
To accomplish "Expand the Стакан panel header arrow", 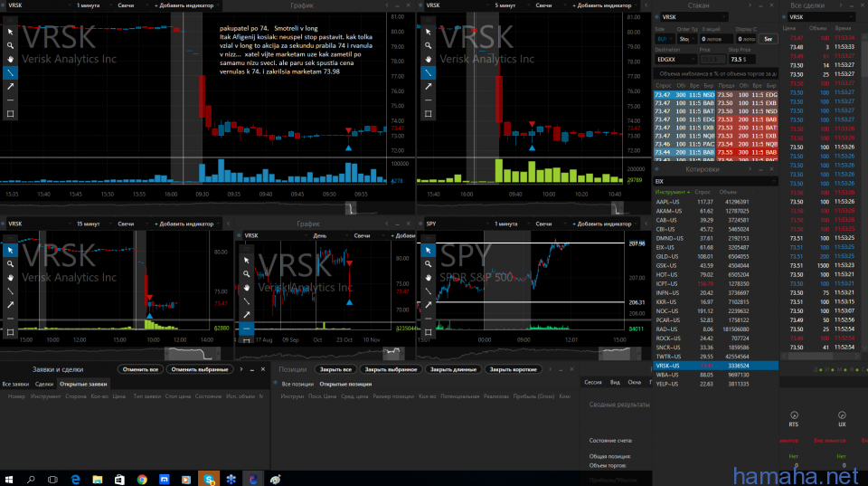I will 750,5.
